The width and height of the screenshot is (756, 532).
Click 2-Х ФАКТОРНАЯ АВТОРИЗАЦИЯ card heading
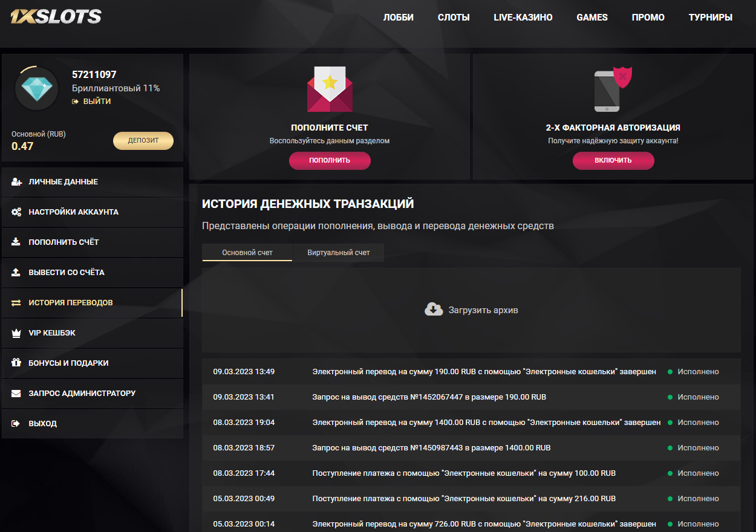pos(613,128)
